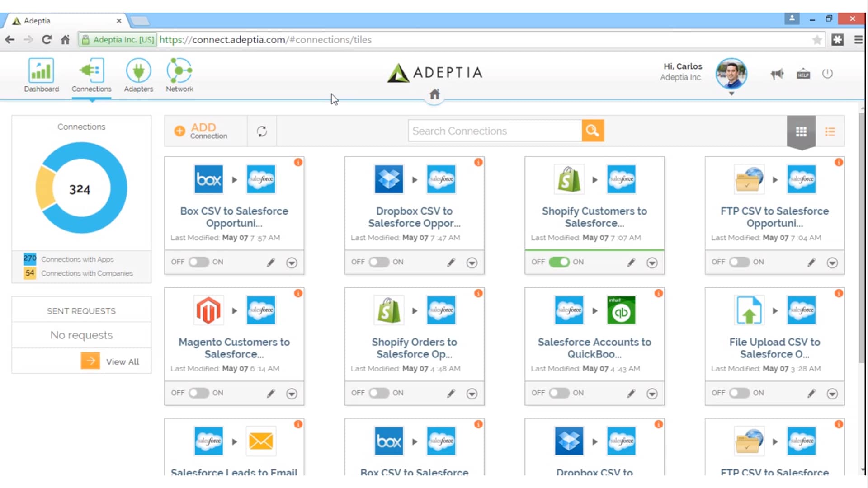Edit Box CSV to Salesforce connection pencil

click(271, 262)
